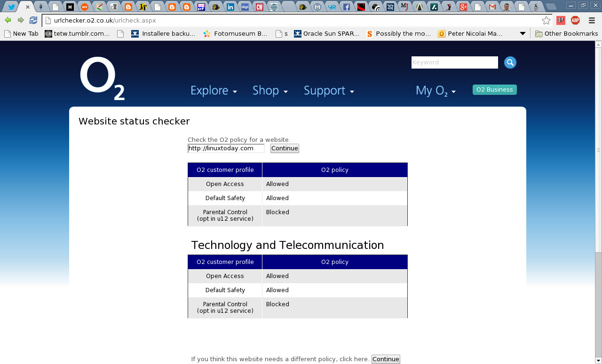Click 'Open Access' in the first table

225,184
